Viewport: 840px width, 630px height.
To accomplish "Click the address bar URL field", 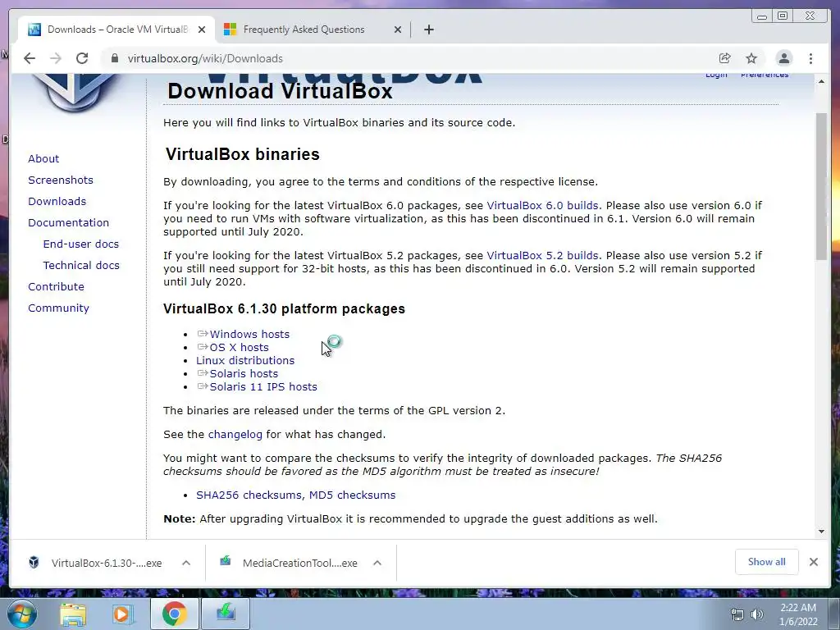I will (407, 58).
